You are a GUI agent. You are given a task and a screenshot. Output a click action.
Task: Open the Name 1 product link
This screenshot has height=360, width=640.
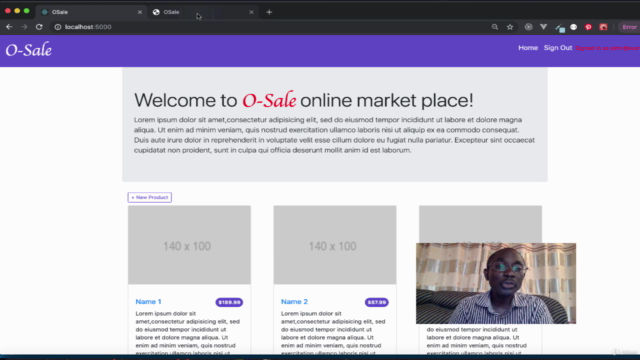coord(148,302)
